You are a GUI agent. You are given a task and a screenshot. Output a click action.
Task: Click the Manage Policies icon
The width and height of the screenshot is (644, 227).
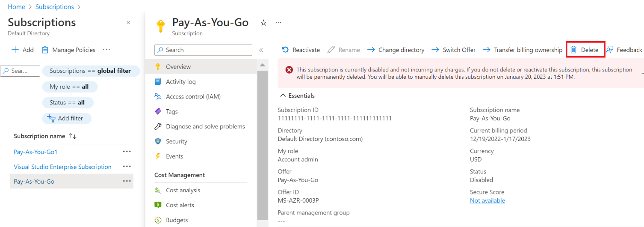(45, 50)
